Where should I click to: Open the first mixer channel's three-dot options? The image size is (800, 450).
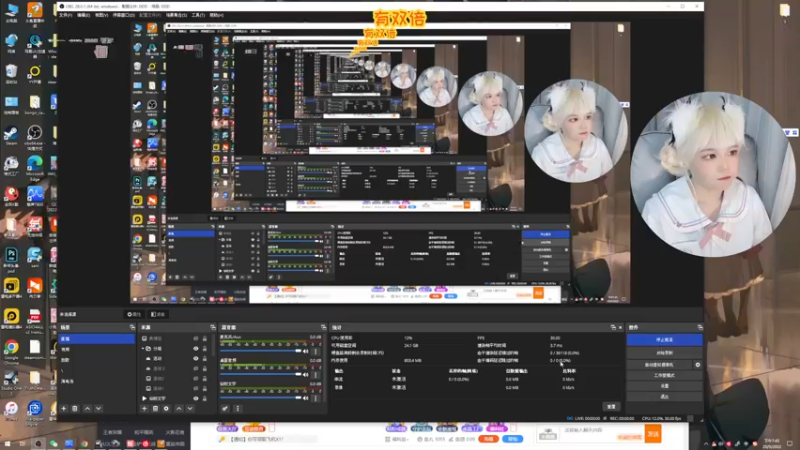click(316, 351)
